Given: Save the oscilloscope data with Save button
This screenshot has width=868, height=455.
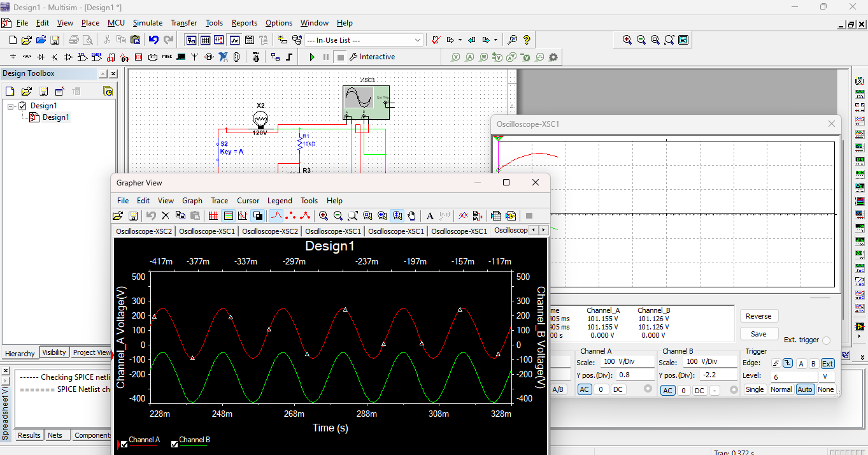Looking at the screenshot, I should (x=758, y=333).
